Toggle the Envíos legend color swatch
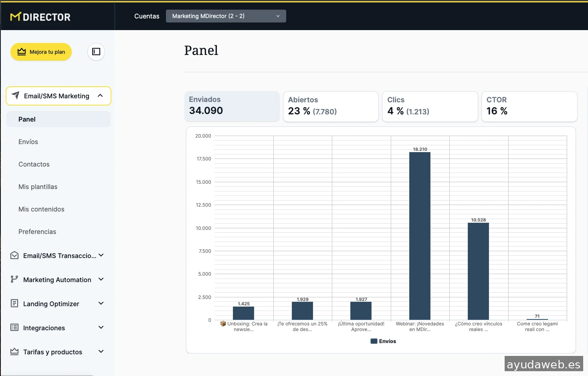Screen dimensions: 588x376 point(374,341)
